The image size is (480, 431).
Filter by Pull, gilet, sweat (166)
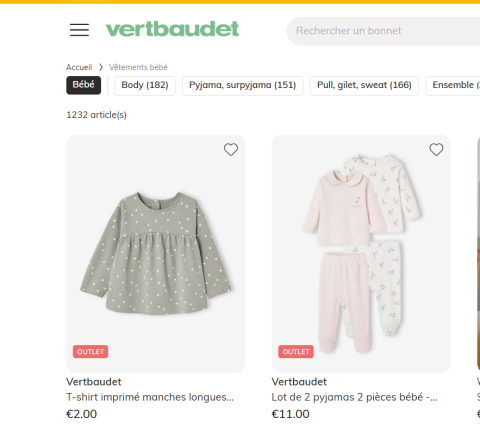(x=364, y=86)
